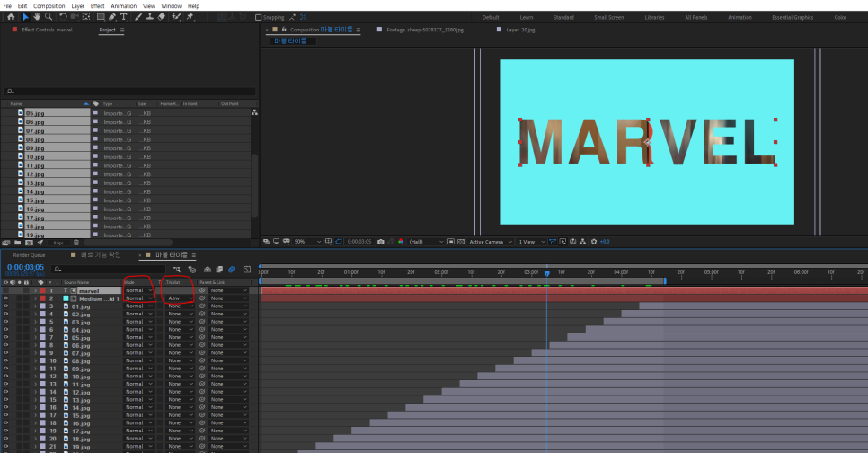Toggle visibility of the marvel text layer

click(x=6, y=290)
